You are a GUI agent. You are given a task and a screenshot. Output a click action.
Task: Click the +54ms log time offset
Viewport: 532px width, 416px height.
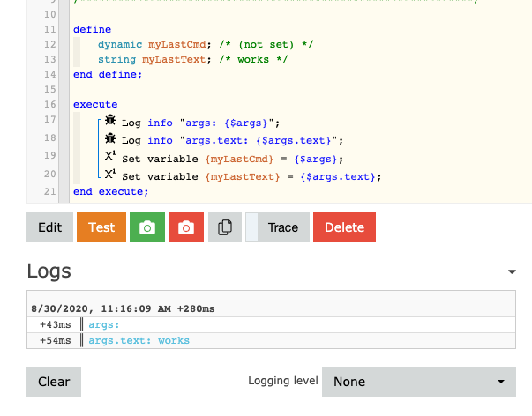point(56,340)
